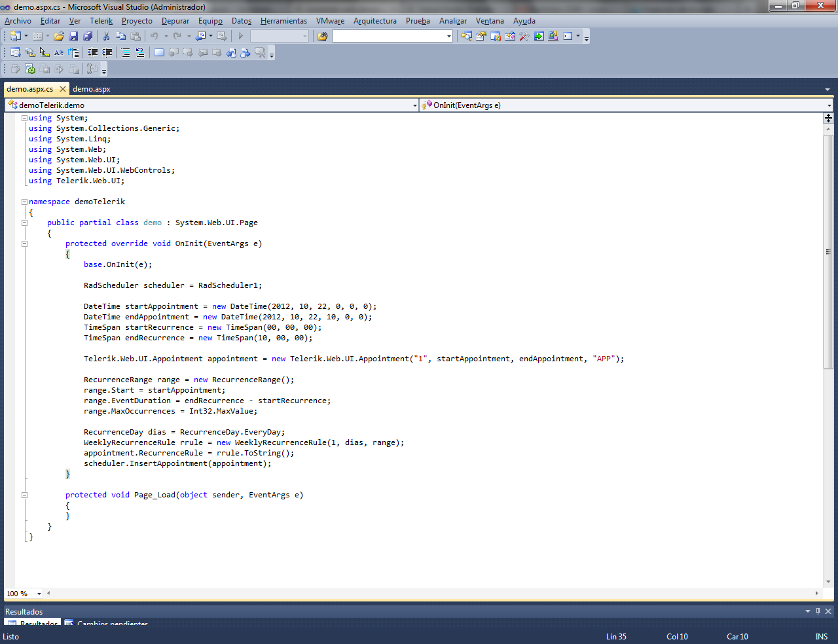Collapse the using directives block

point(24,118)
